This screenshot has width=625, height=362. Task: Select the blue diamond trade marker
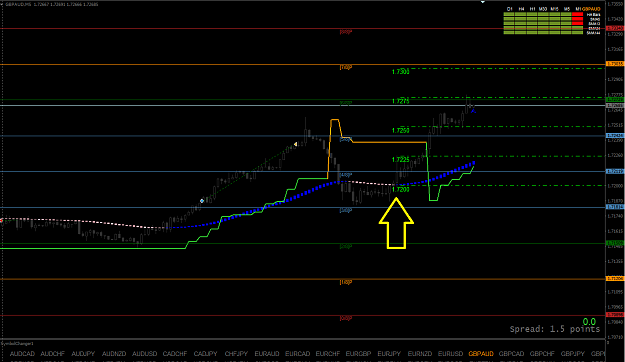[x=202, y=201]
